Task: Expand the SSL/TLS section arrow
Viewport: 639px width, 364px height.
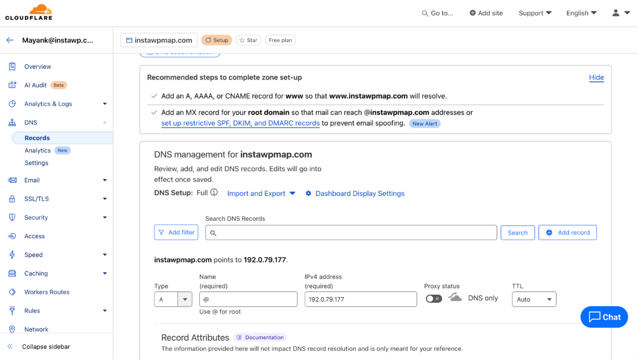Action: coord(105,198)
